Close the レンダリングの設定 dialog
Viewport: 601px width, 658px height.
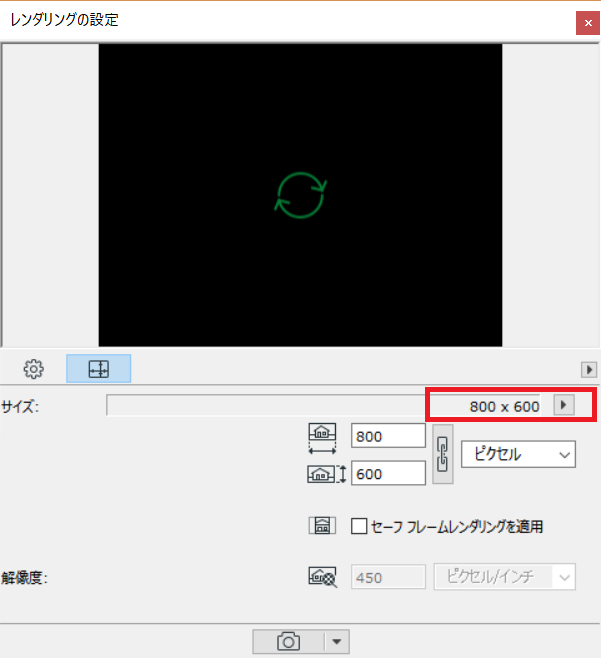point(588,23)
